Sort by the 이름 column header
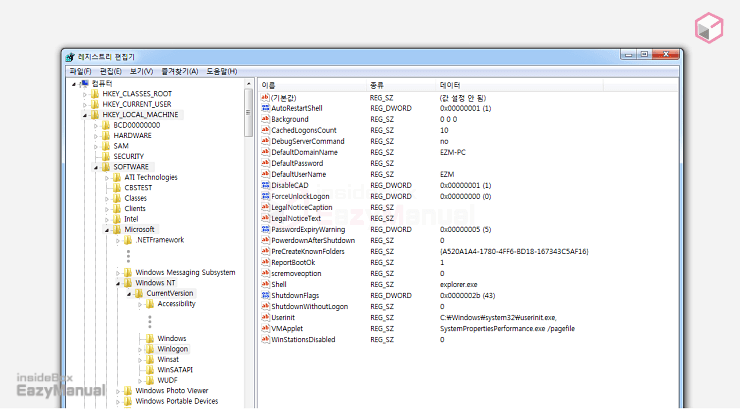 [x=313, y=85]
